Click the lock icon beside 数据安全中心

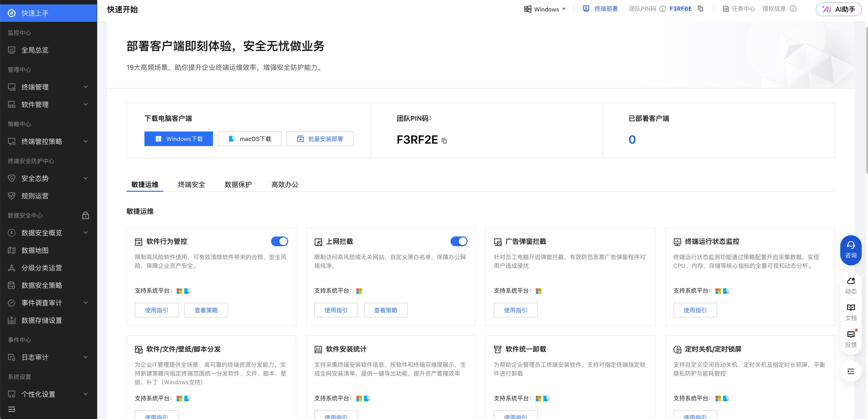86,215
